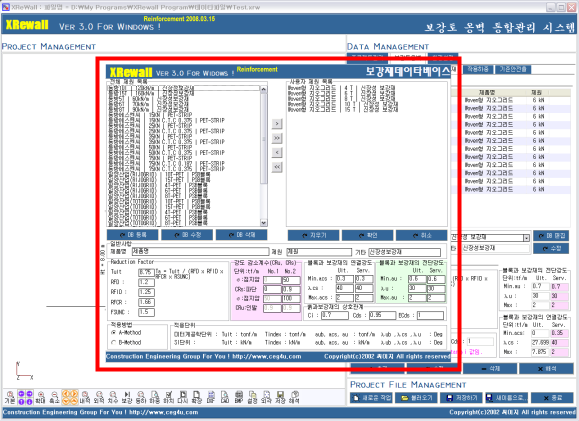Click the FSUNC input field showing 1.5
This screenshot has width=579, height=421.
coord(146,312)
